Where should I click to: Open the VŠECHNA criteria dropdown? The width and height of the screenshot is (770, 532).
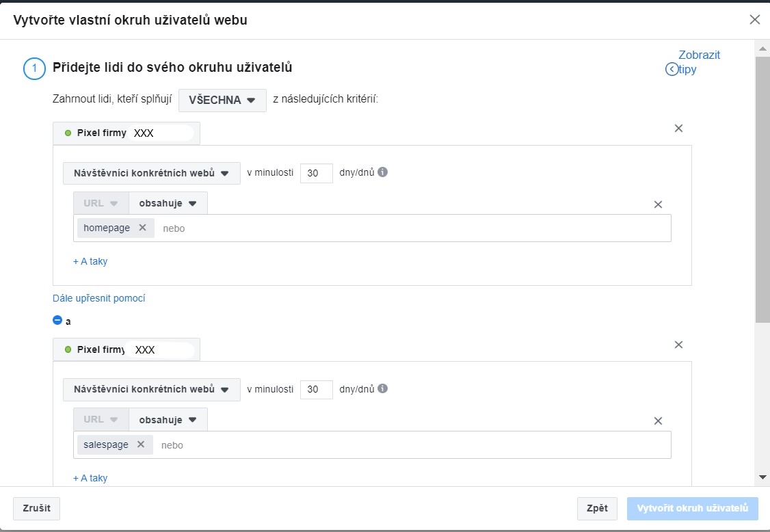tap(222, 101)
